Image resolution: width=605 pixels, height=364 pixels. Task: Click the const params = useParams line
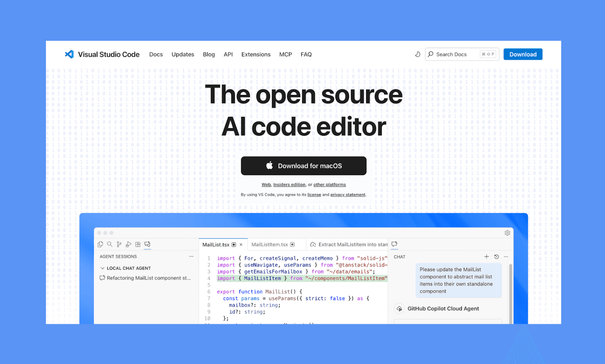296,298
